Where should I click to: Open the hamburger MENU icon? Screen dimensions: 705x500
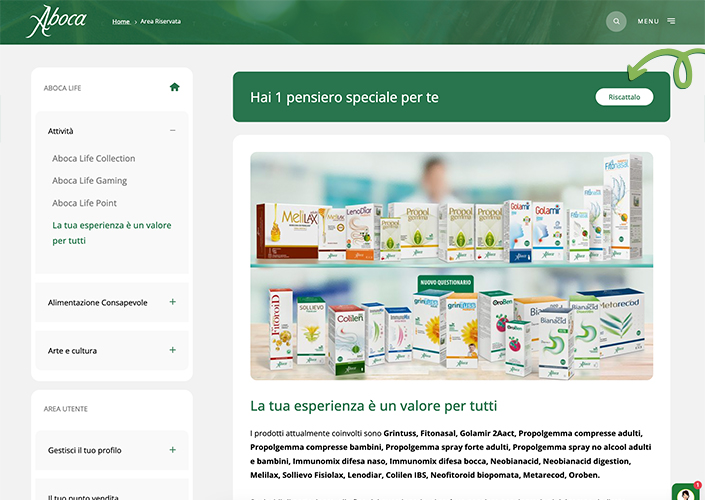click(x=671, y=21)
